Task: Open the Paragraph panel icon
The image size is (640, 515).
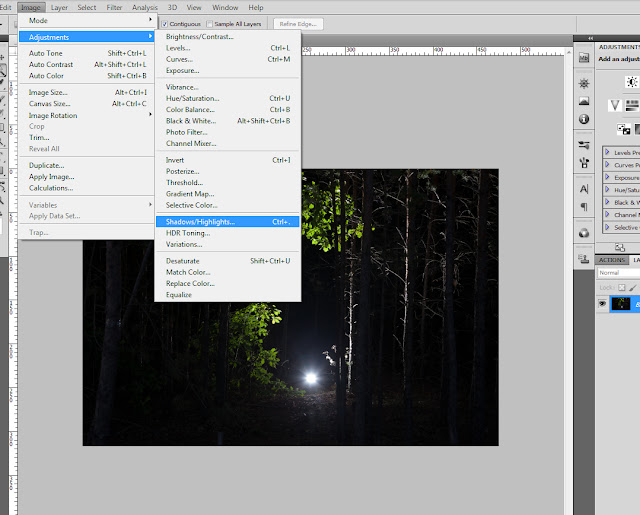Action: click(583, 207)
